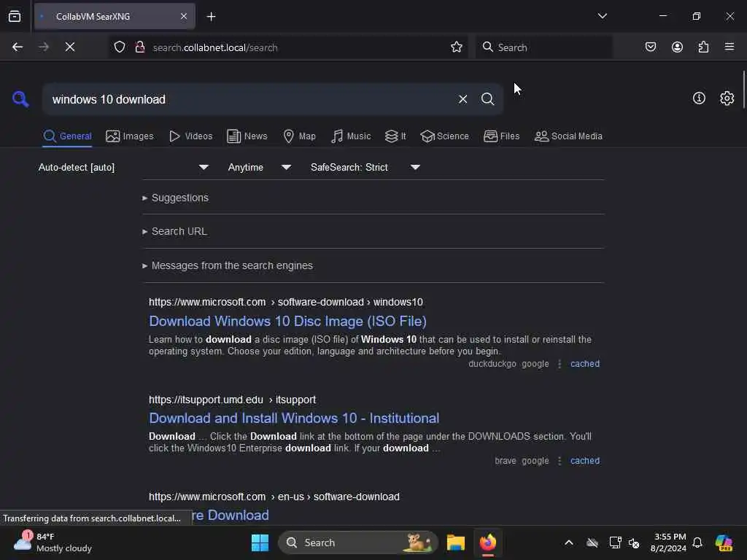Switch to the Music category
This screenshot has width=747, height=560.
(x=351, y=136)
